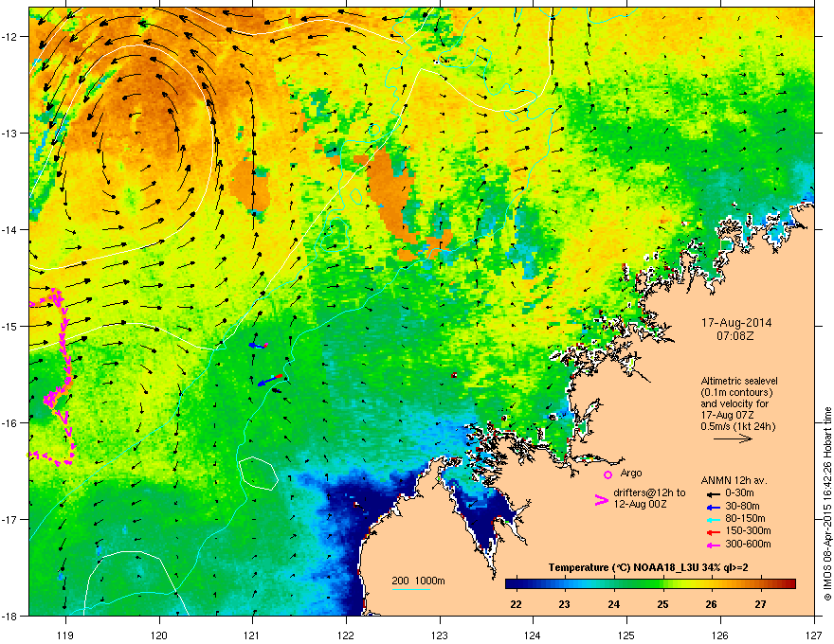Click the latitude axis label '-12'
The image size is (834, 644).
click(9, 37)
